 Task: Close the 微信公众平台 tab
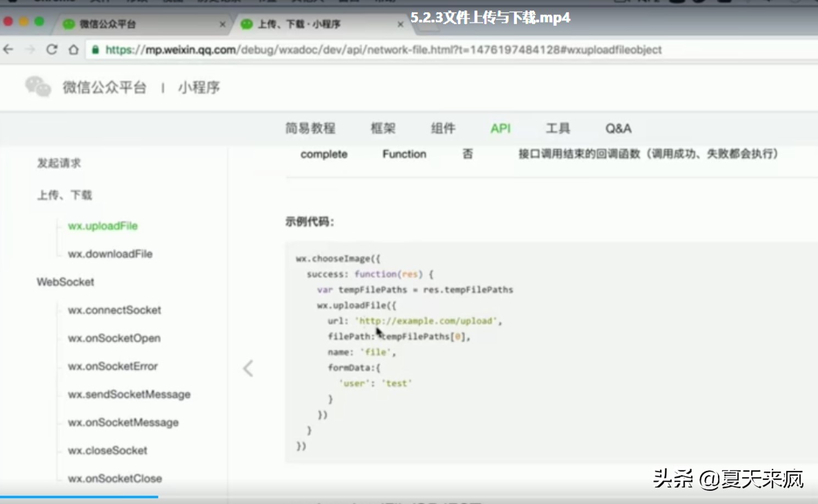click(x=222, y=24)
